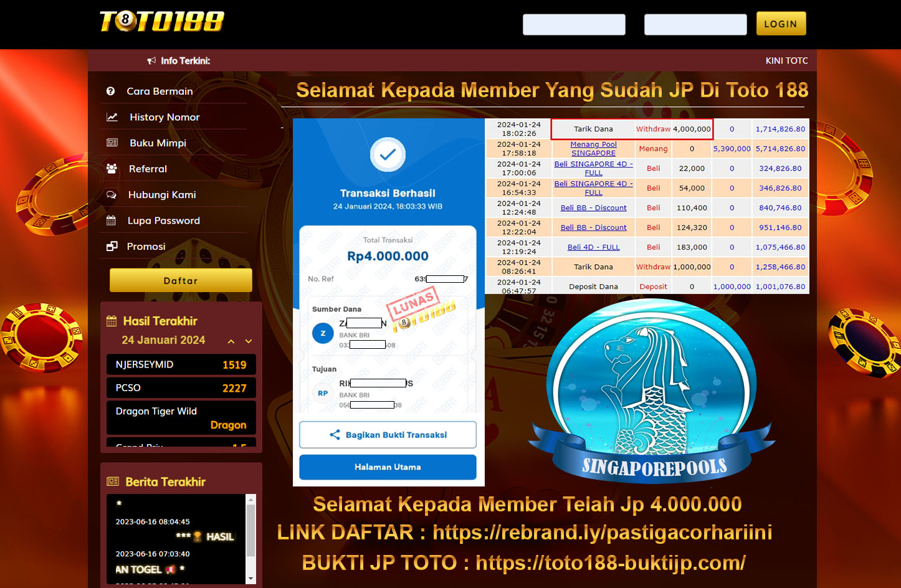This screenshot has width=901, height=588.
Task: Click the chat icon beside Hubungi Kami
Action: click(x=112, y=194)
